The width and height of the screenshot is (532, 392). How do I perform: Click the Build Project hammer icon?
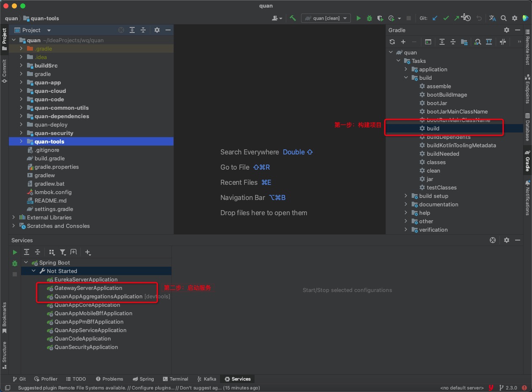pos(293,18)
